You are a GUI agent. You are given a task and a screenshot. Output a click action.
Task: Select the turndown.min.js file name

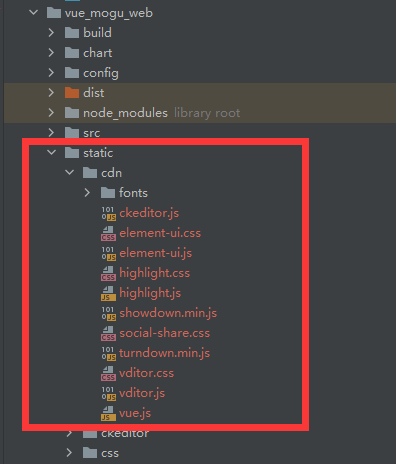(164, 353)
